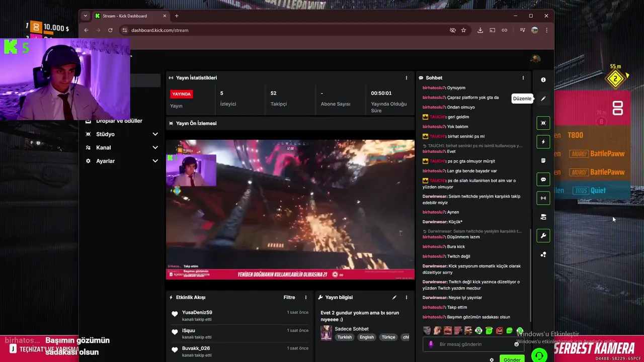The height and width of the screenshot is (362, 644).
Task: Open chat settings gear next to Gönder
Action: click(x=492, y=359)
